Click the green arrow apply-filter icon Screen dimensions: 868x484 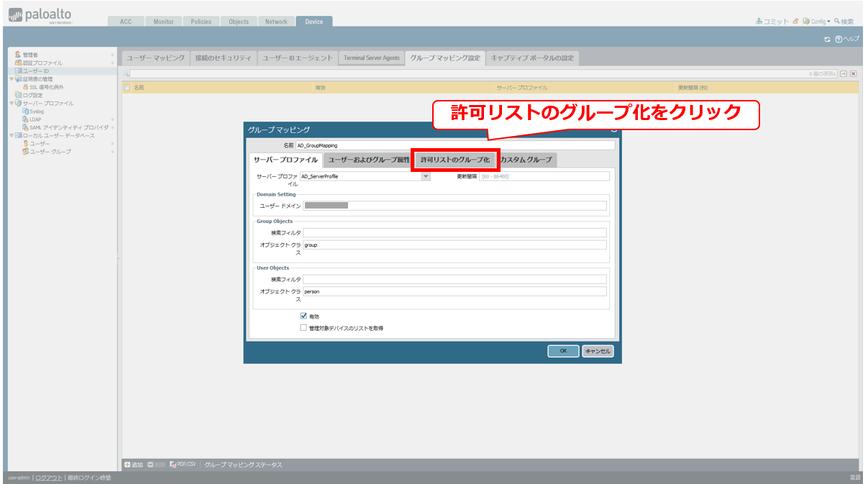click(844, 73)
